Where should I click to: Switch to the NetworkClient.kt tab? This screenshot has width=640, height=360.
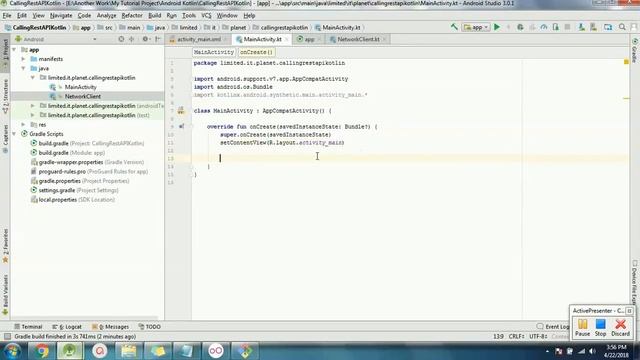pos(358,39)
